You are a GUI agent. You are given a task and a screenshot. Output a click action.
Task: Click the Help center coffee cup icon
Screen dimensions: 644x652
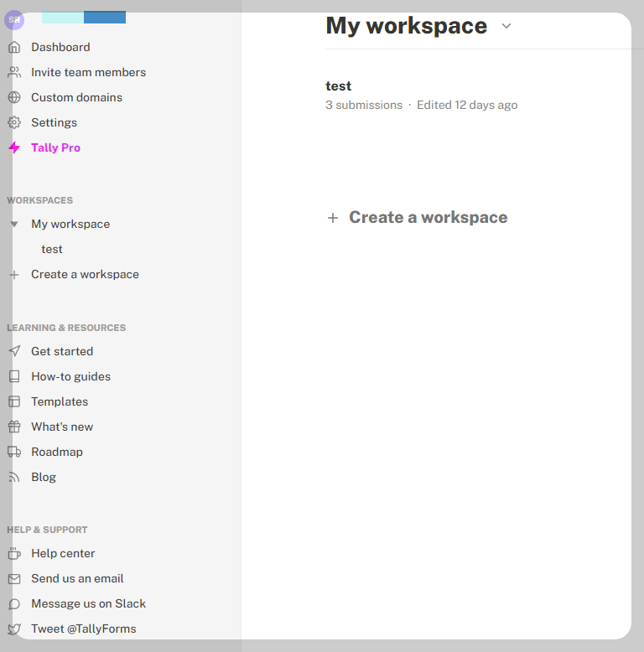tap(14, 553)
